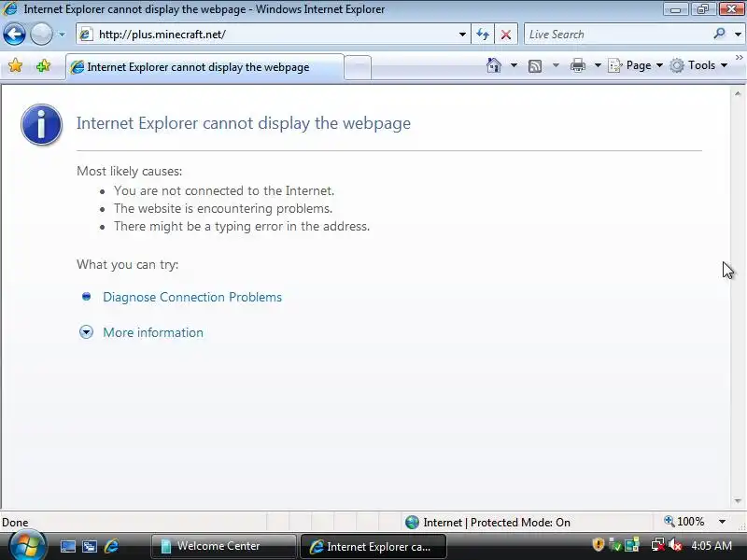Expand the Print options dropdown arrow

click(x=598, y=65)
